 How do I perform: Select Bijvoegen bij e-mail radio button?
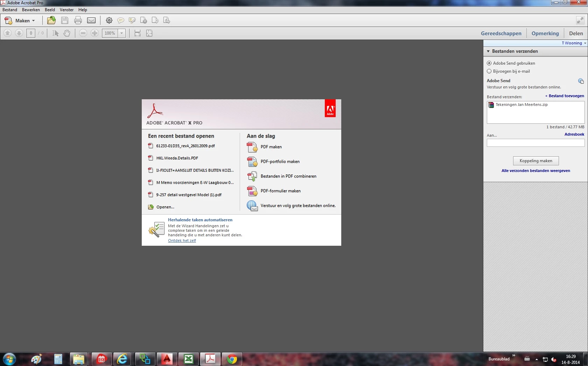(x=489, y=71)
